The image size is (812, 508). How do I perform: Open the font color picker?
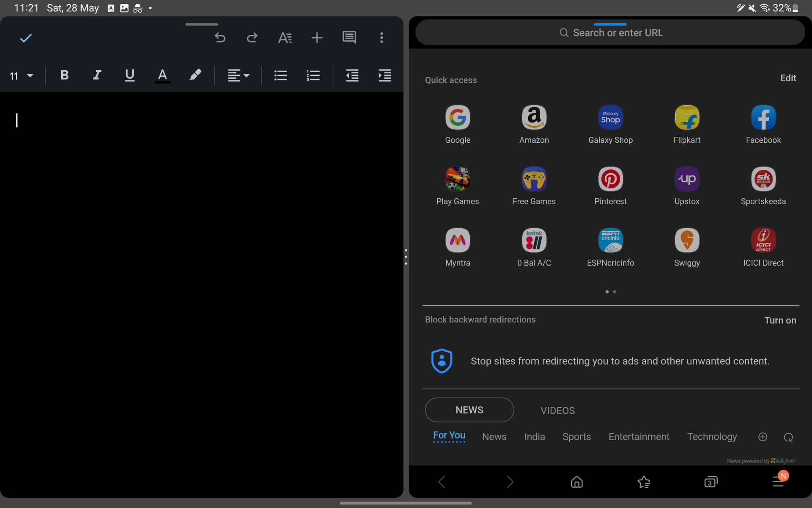(x=162, y=75)
